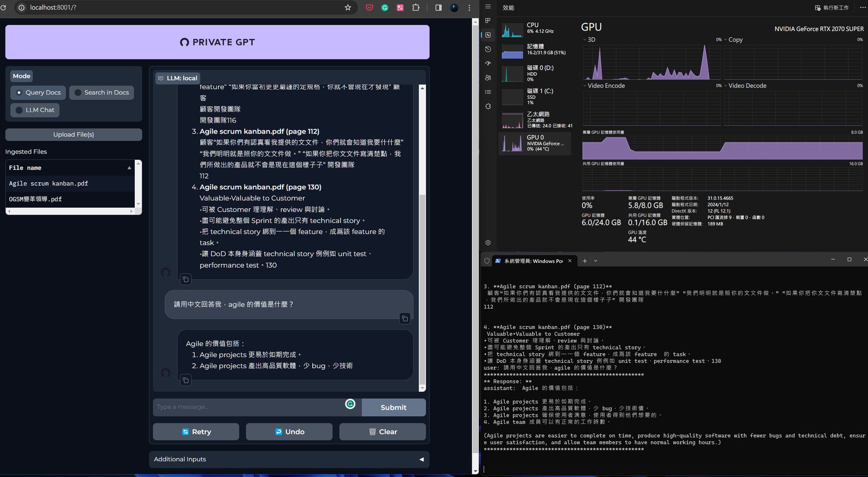The image size is (868, 477).
Task: Select the Agile scrum kanban.pdf file row
Action: [x=70, y=184]
